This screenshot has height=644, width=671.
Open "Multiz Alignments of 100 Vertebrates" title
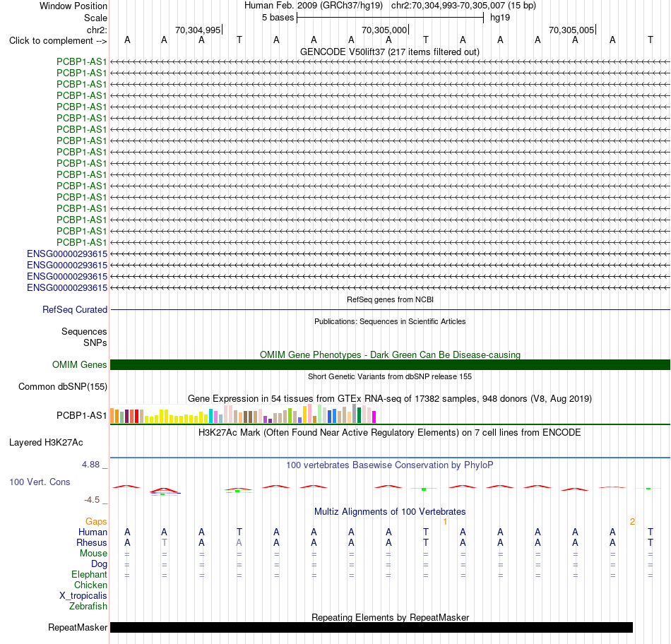click(x=390, y=511)
